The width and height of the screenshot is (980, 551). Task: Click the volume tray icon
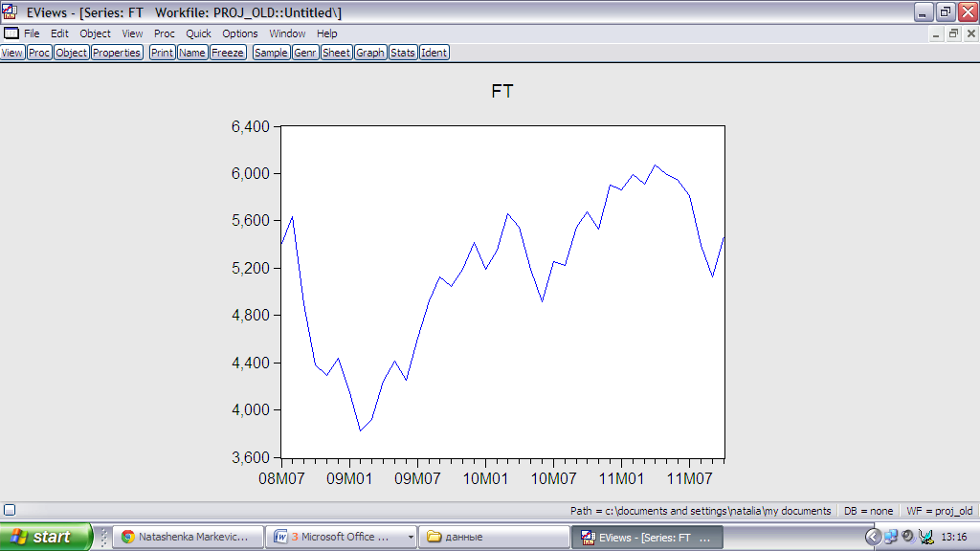(x=908, y=537)
